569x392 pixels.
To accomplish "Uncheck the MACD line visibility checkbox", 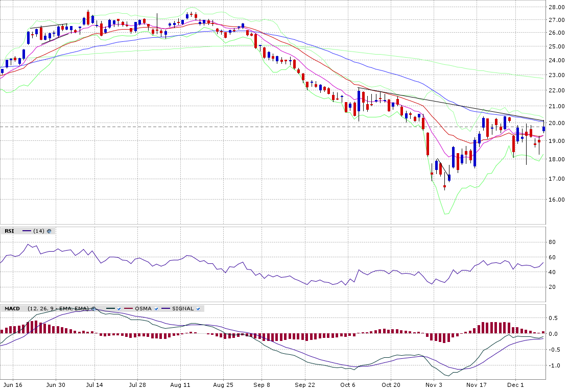I will 118,309.
